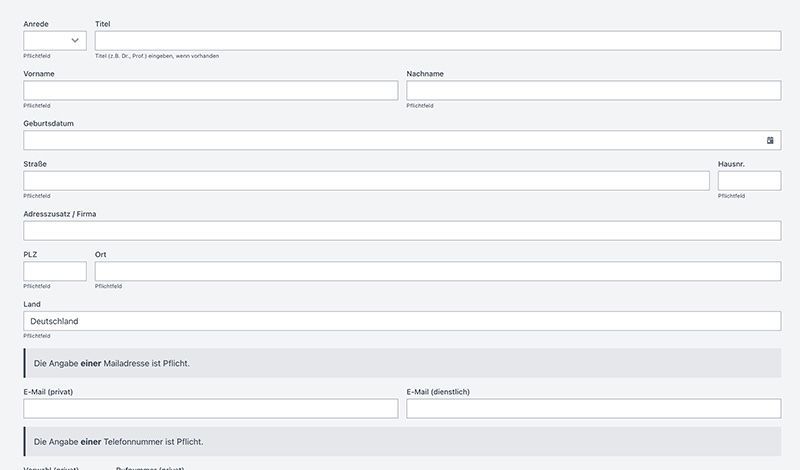
Task: Click inside the Geburtsdatum date field
Action: click(x=390, y=141)
